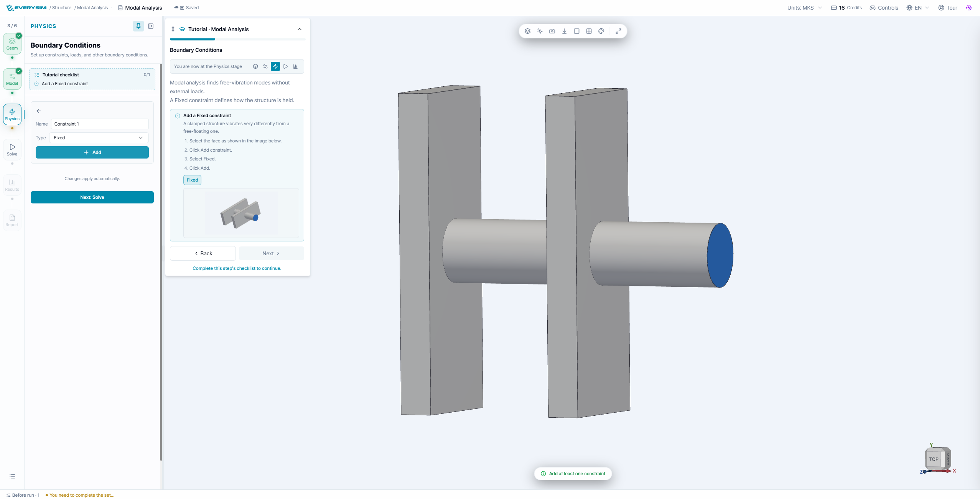Screen dimensions: 980x499
Task: Click the 'Before run · 1' status entry
Action: pyautogui.click(x=23, y=495)
